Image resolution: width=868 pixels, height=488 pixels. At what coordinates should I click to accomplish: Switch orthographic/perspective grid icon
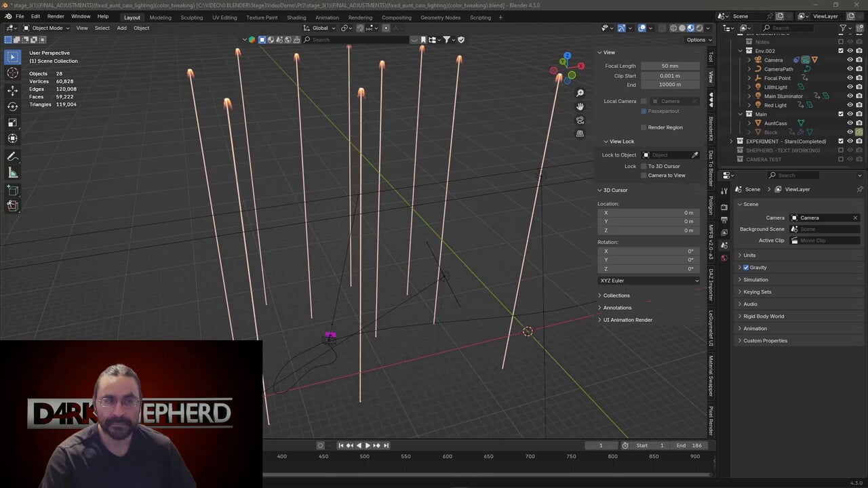[580, 134]
